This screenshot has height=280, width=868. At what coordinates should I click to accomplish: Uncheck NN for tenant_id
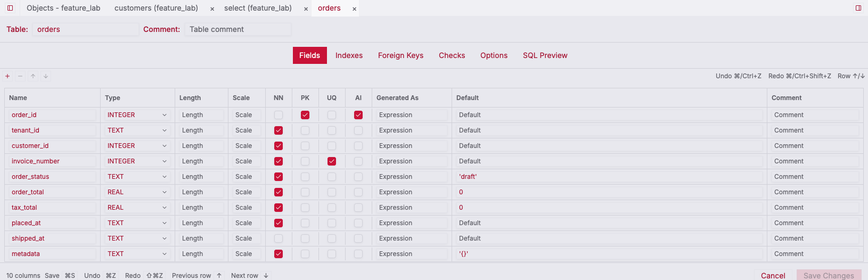(279, 130)
